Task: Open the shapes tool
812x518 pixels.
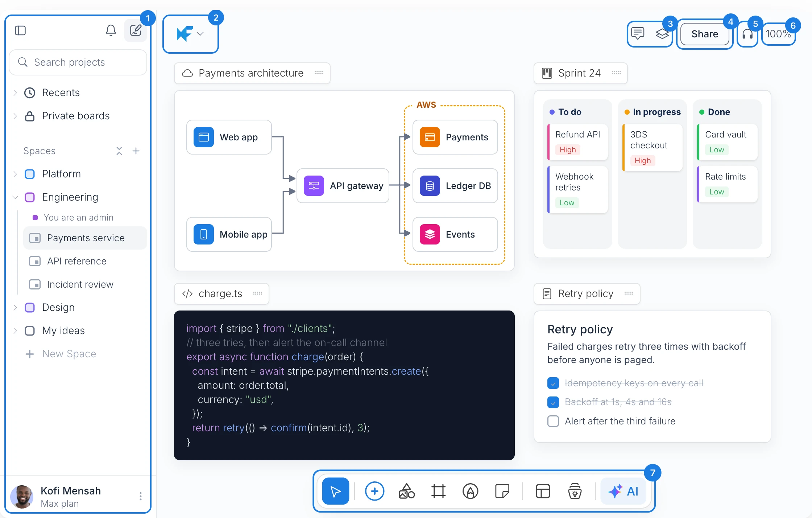Action: coord(406,491)
